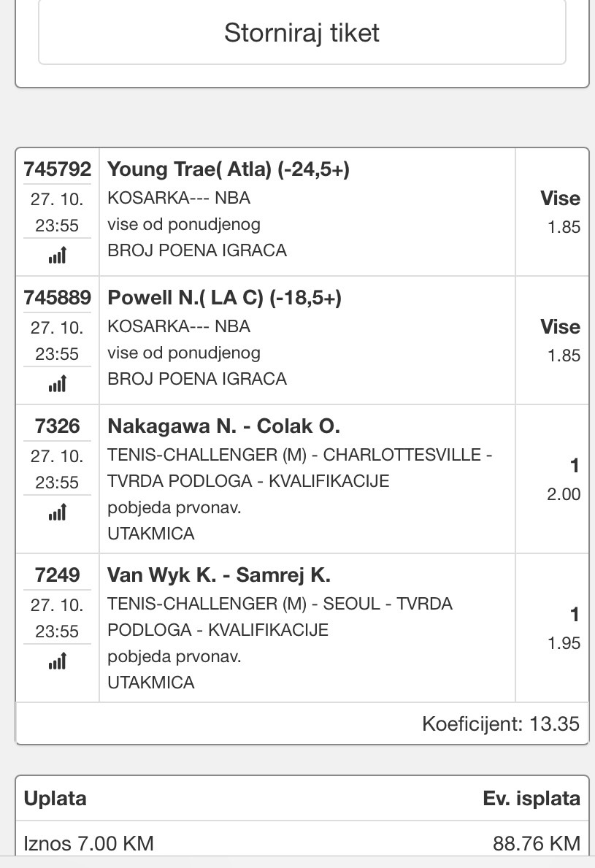Screen dimensions: 595x868
Task: Click bet code 7249
Action: 57,575
